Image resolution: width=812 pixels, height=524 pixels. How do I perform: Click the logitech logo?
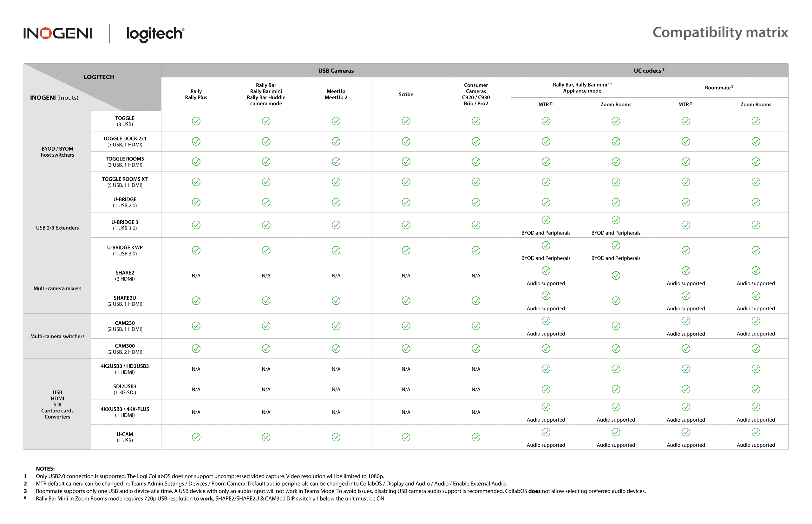155,34
